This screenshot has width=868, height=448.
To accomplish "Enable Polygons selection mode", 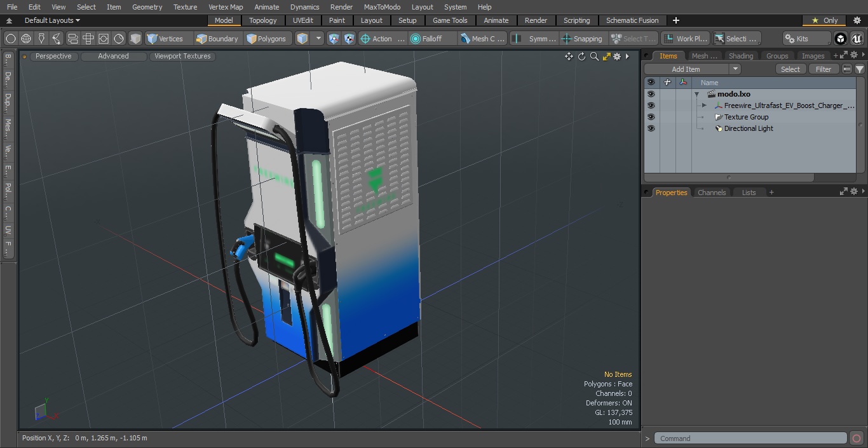I will point(266,39).
